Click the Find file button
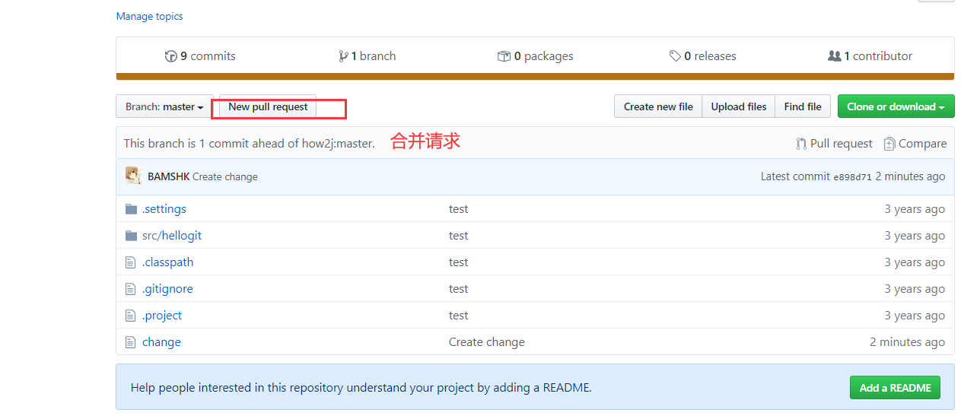This screenshot has width=980, height=419. 803,106
